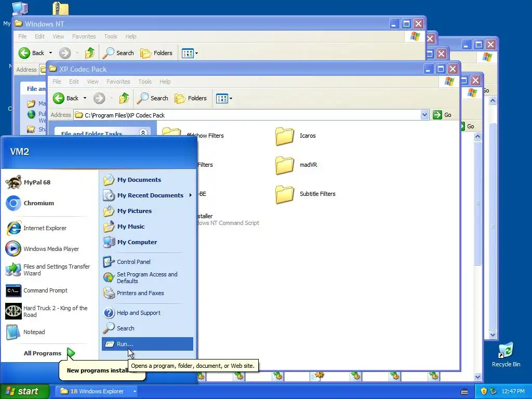Image resolution: width=532 pixels, height=399 pixels.
Task: Open the madVR folder
Action: [x=296, y=165]
